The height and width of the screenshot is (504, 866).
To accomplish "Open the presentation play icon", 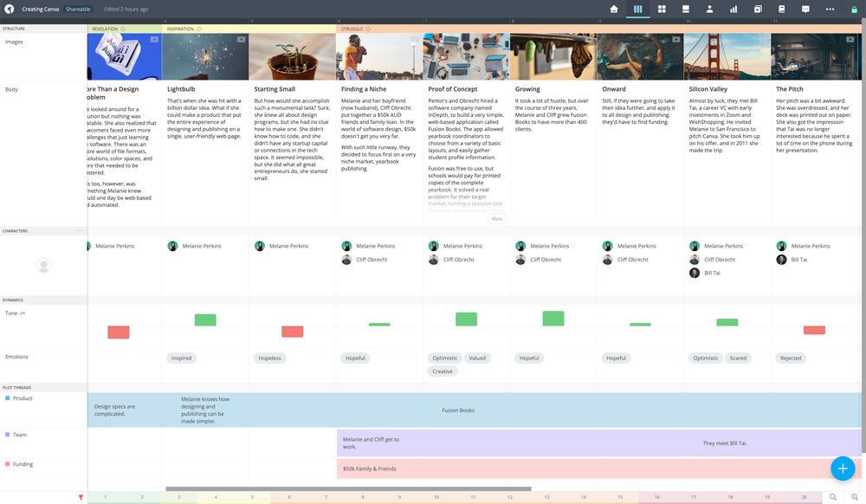I will 758,9.
